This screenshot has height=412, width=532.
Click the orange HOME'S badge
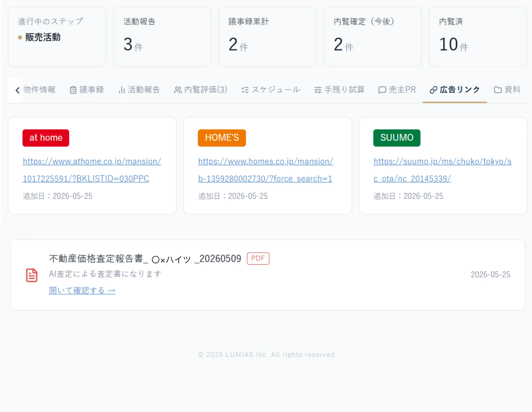[222, 138]
